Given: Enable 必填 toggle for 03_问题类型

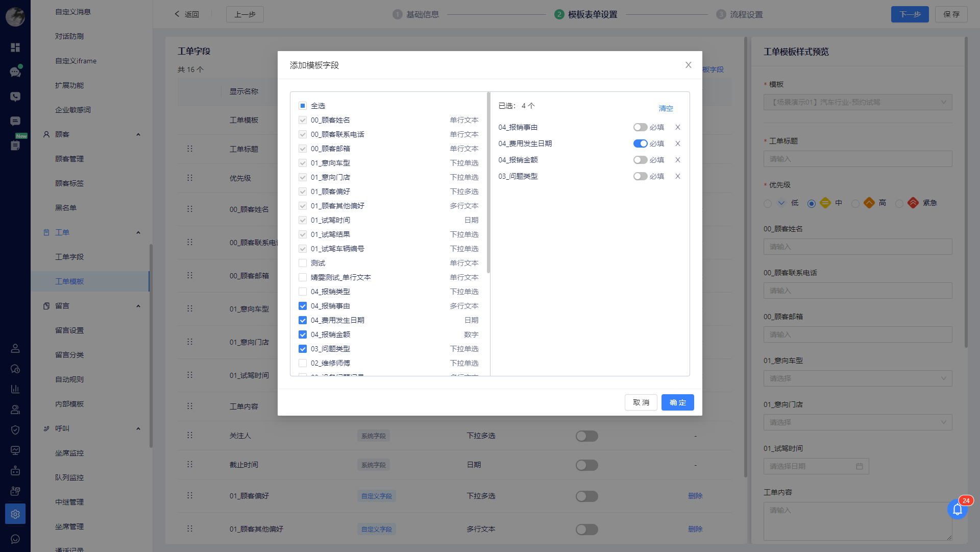Looking at the screenshot, I should [x=640, y=176].
